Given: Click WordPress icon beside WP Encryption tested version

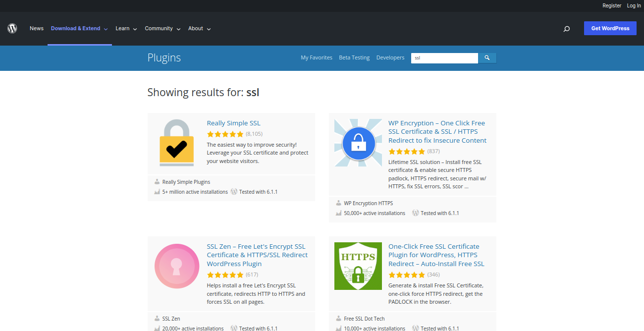Looking at the screenshot, I should [x=416, y=213].
